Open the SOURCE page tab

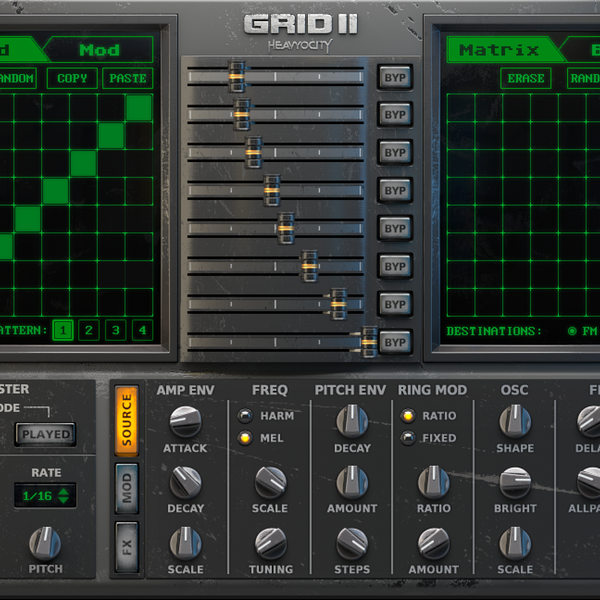127,421
